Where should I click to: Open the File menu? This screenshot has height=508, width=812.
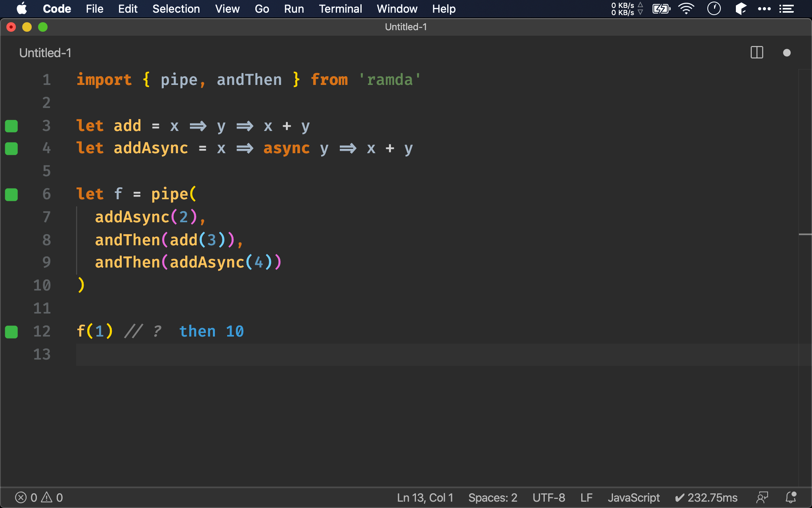(94, 9)
